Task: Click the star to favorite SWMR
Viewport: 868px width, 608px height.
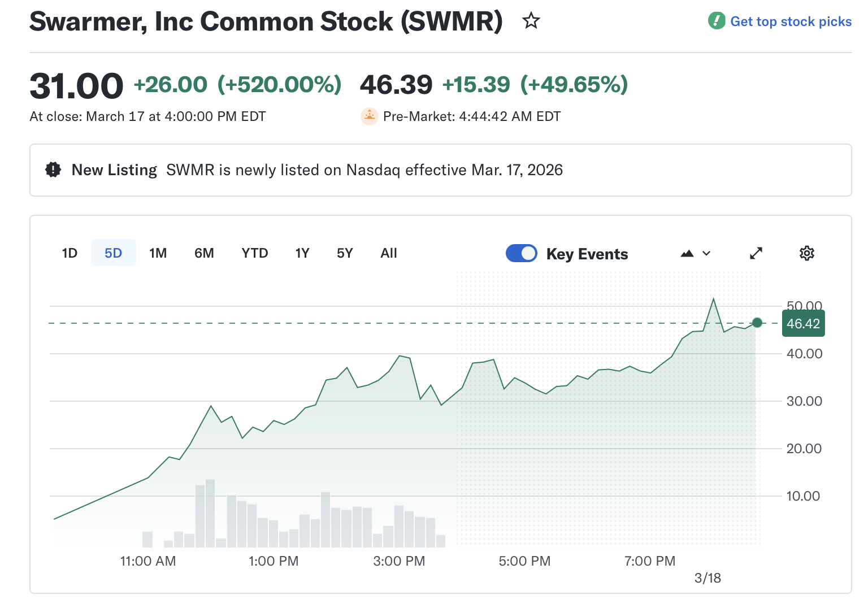Action: click(531, 21)
